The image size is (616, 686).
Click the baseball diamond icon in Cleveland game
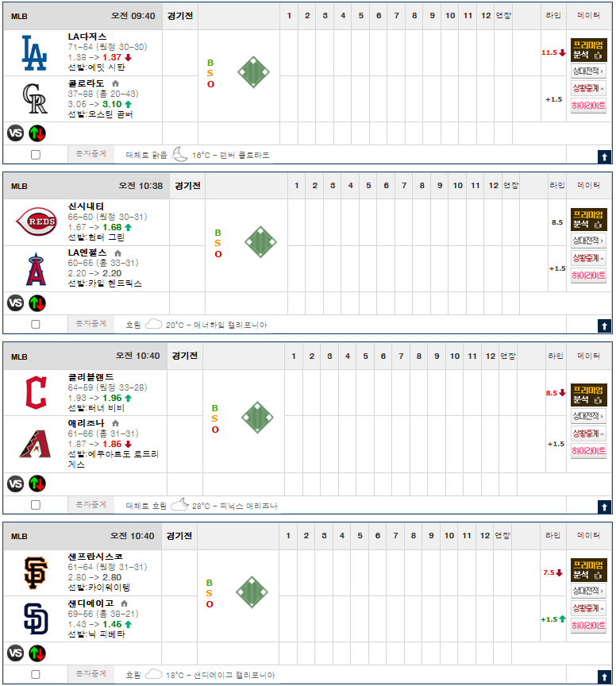tap(257, 414)
